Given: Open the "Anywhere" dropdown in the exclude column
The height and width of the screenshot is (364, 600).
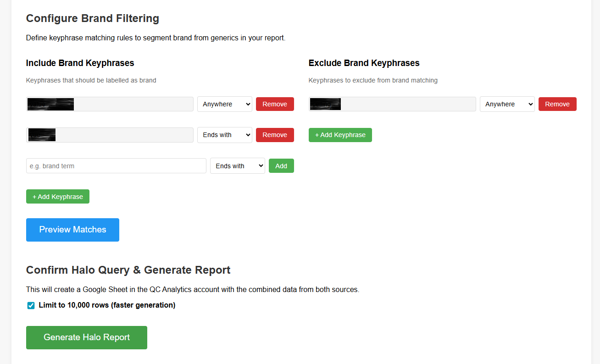Looking at the screenshot, I should point(507,104).
